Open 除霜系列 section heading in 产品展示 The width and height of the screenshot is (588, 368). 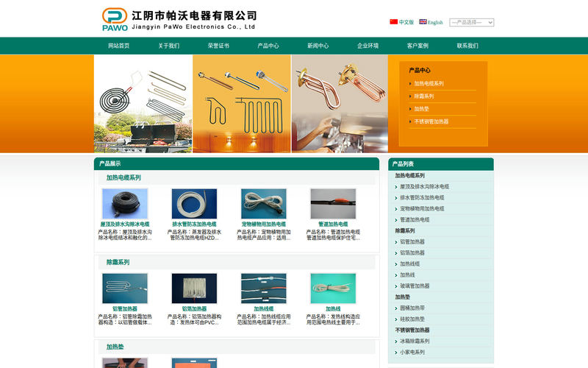click(x=118, y=262)
